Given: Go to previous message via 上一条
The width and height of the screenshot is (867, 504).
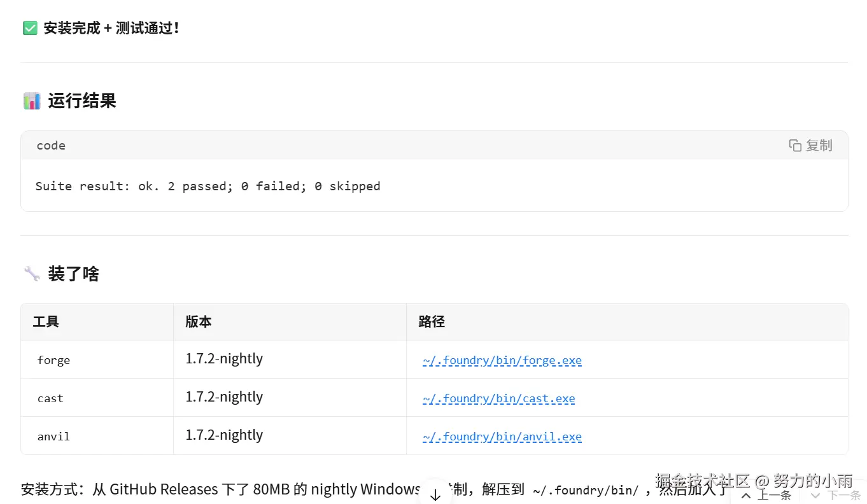Looking at the screenshot, I should pyautogui.click(x=767, y=495).
